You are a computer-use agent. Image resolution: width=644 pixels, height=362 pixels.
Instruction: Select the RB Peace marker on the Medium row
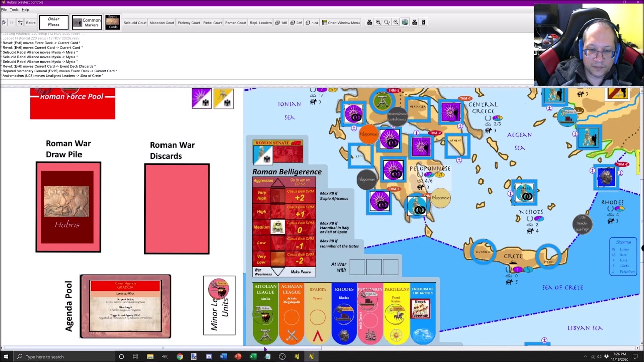277,228
